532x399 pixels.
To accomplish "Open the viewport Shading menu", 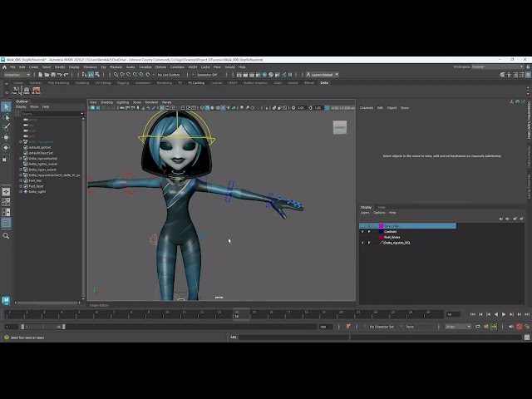I will [106, 102].
